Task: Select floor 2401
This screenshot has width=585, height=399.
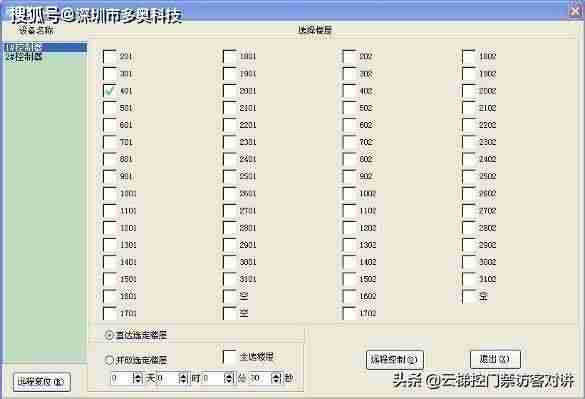Action: 229,159
